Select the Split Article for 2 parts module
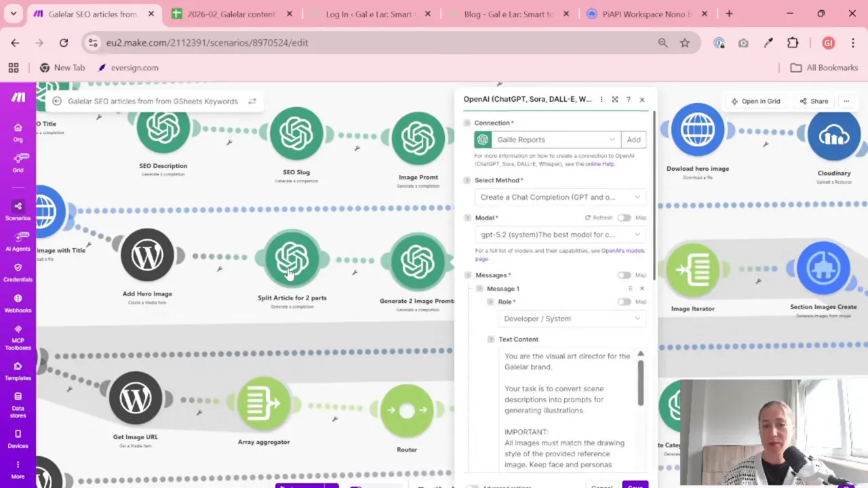The width and height of the screenshot is (868, 488). click(x=292, y=258)
